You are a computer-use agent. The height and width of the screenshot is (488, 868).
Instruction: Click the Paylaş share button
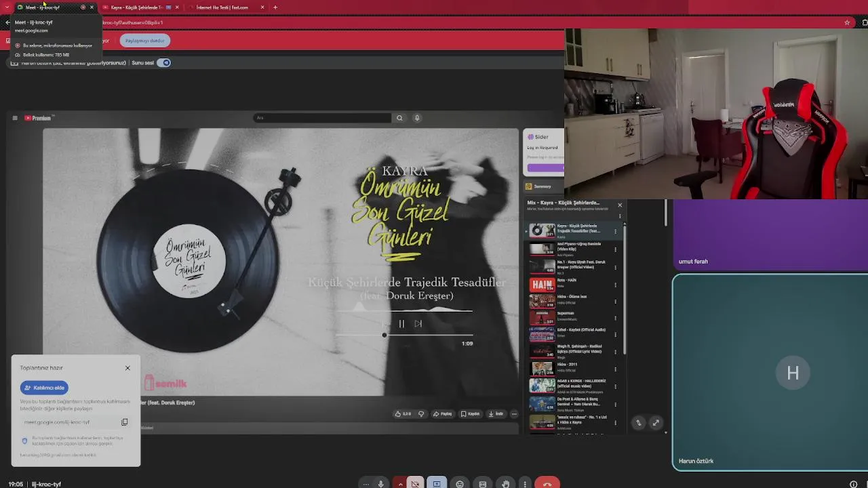point(443,413)
